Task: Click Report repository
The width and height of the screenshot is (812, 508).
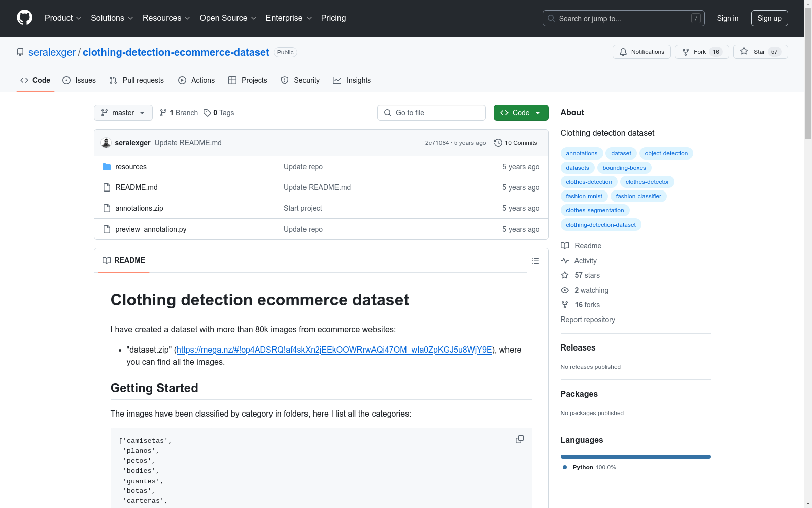Action: click(588, 320)
